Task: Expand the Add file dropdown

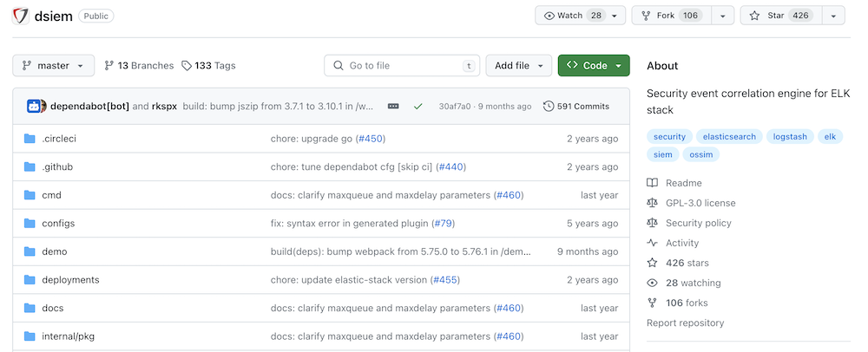Action: click(x=519, y=66)
